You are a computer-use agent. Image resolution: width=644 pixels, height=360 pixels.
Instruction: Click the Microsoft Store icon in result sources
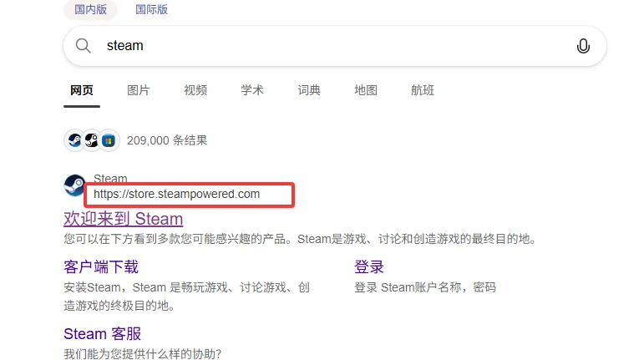point(109,141)
